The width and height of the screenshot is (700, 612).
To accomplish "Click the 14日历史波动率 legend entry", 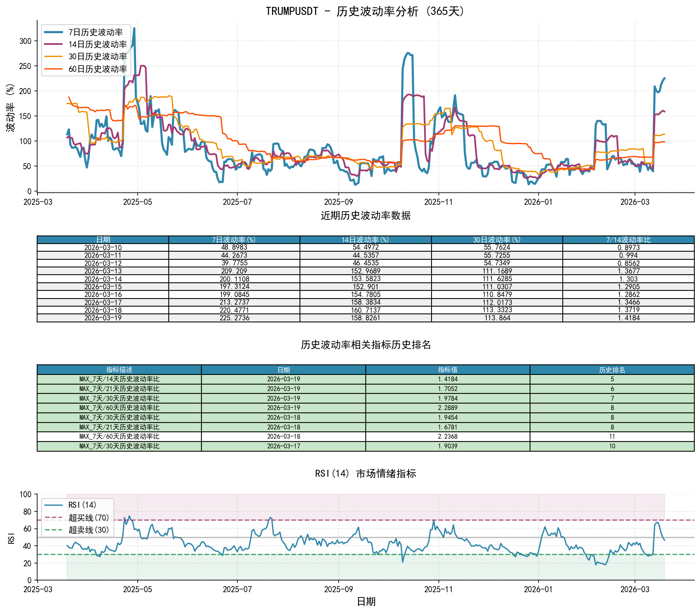I will point(97,44).
